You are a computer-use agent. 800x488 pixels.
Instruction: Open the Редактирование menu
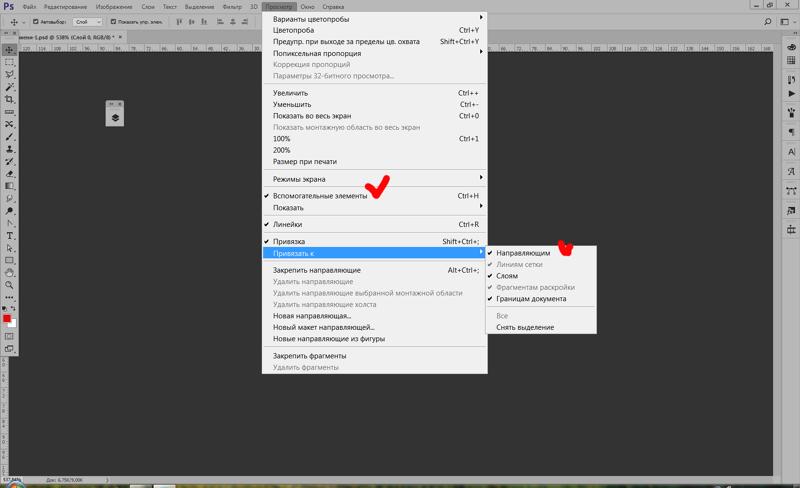tap(65, 7)
